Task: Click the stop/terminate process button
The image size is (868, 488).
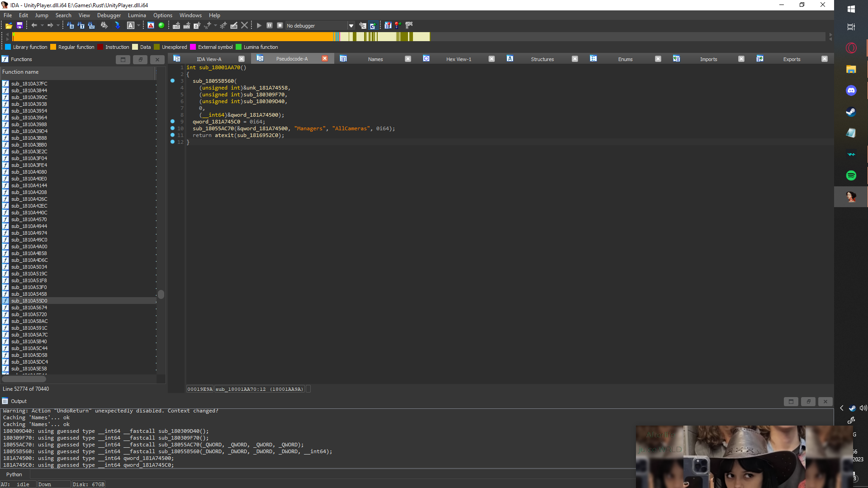Action: [280, 25]
